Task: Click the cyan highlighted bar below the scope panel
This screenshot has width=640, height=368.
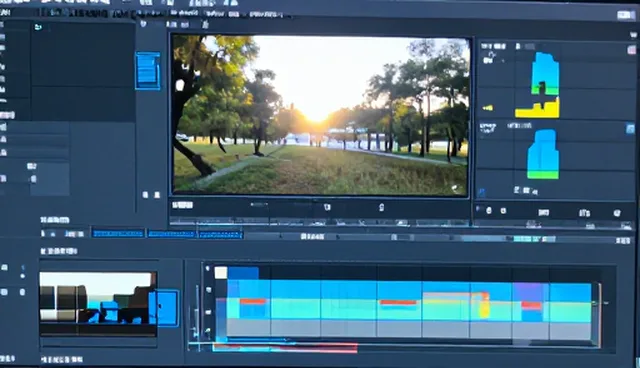Action: coord(534,239)
